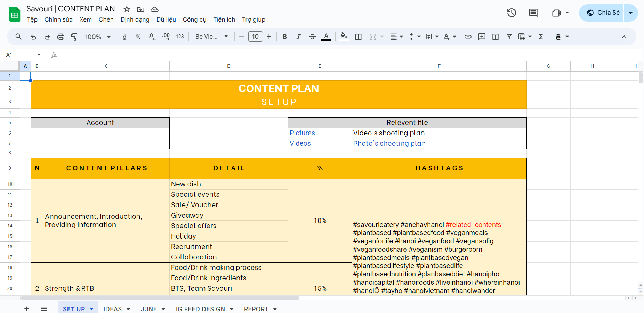This screenshot has width=644, height=313.
Task: Merge cells button
Action: pos(373,37)
